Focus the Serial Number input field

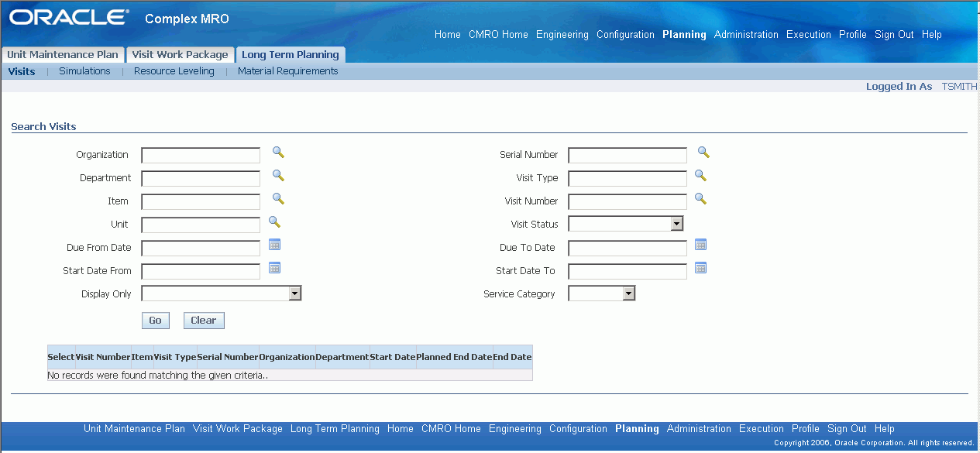(x=628, y=156)
